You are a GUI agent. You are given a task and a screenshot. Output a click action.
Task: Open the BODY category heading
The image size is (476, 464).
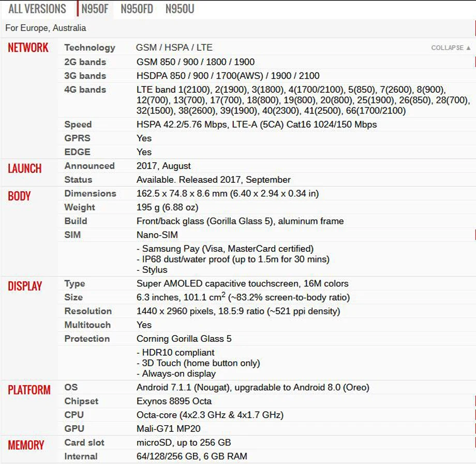19,196
